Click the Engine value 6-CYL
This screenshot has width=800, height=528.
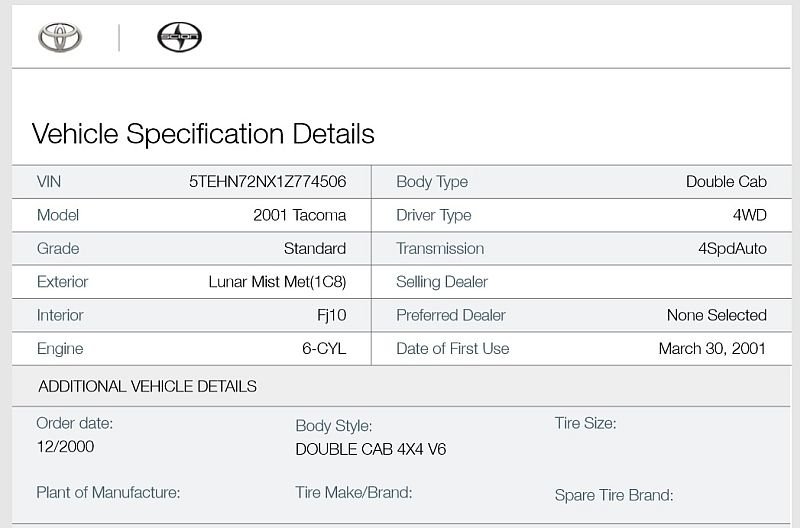tap(324, 348)
